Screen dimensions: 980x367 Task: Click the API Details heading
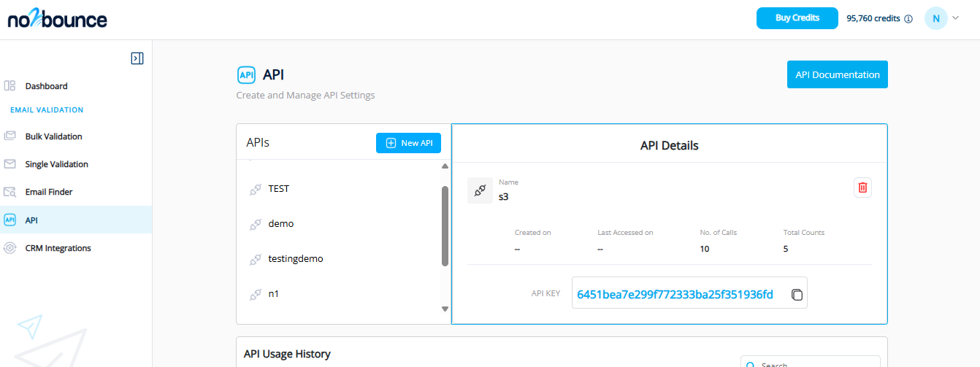click(669, 146)
